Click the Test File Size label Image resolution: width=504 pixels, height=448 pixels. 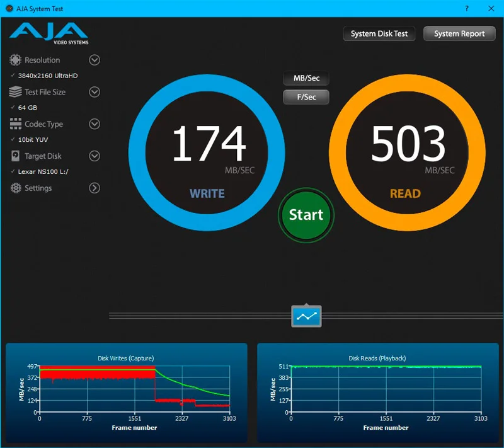(x=45, y=92)
